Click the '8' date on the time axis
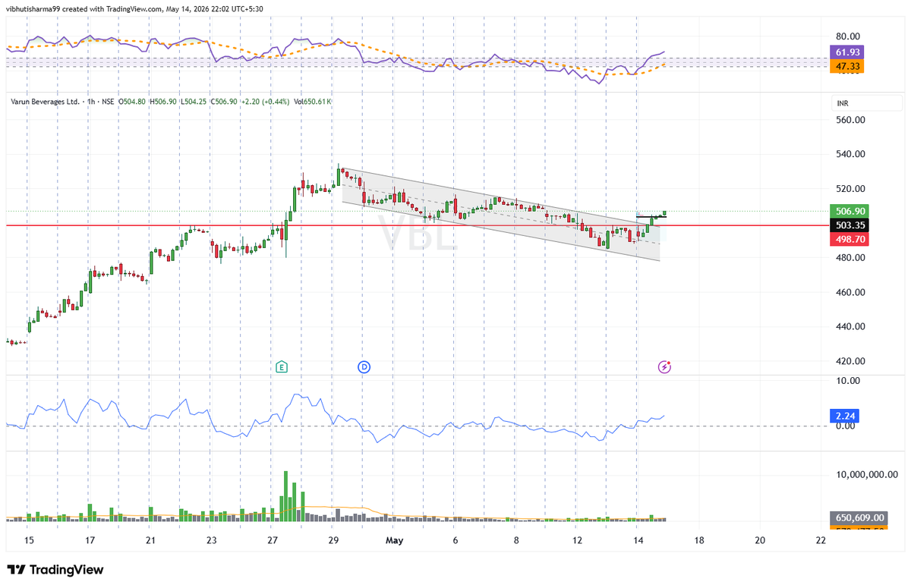 click(515, 541)
